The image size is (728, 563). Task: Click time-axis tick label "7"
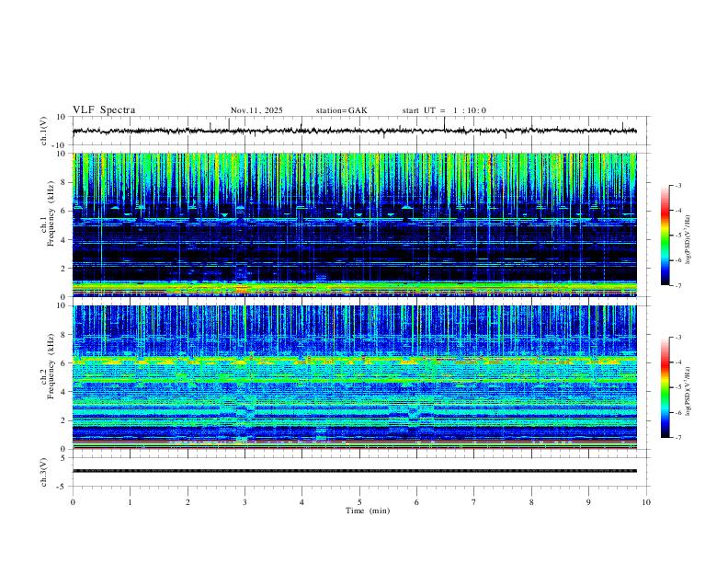pyautogui.click(x=474, y=502)
